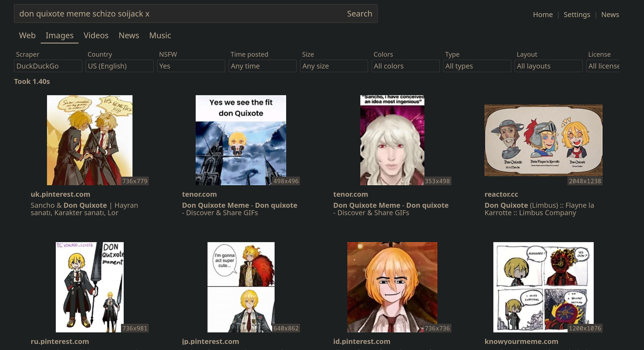Go to the Home link
The image size is (644, 350).
tap(543, 14)
